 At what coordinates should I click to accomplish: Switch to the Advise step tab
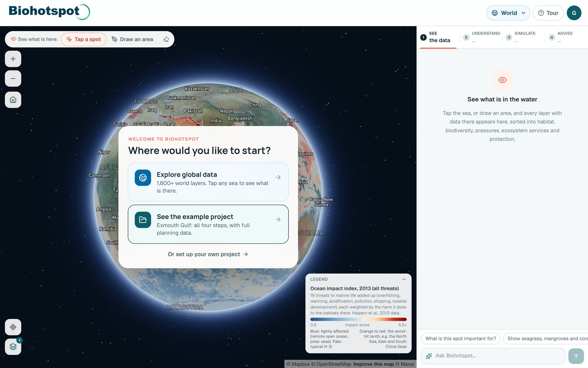coord(561,37)
